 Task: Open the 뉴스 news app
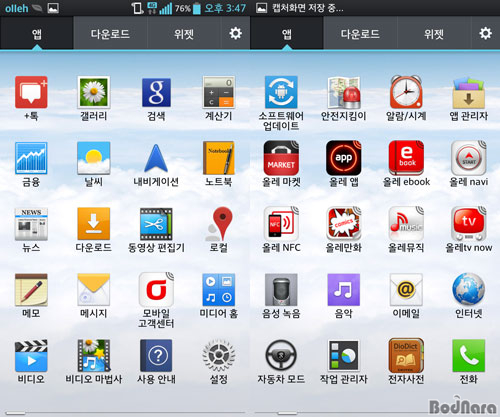coord(31,224)
